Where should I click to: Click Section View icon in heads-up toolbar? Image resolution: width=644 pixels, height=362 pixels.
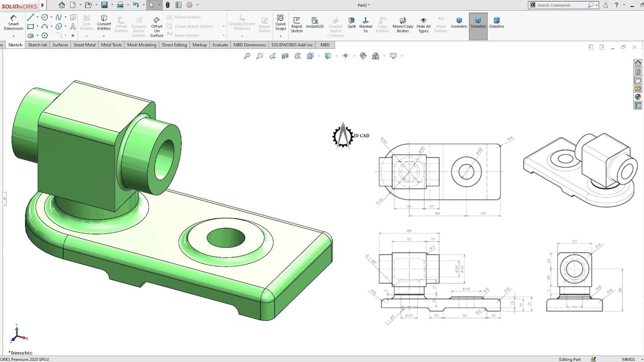click(285, 56)
